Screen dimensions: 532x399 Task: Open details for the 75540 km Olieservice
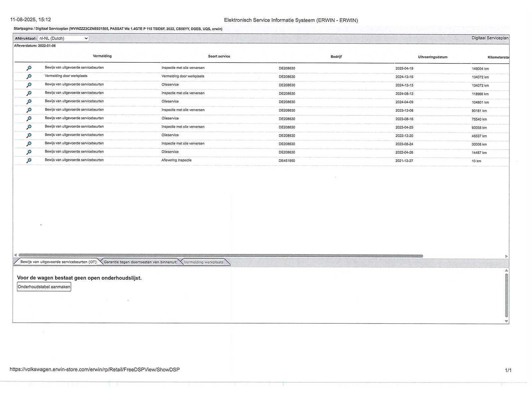29,119
